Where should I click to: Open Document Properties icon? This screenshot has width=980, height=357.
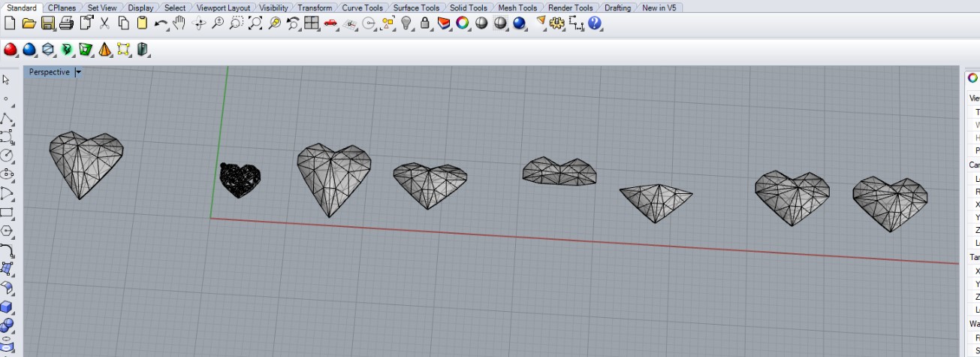86,23
